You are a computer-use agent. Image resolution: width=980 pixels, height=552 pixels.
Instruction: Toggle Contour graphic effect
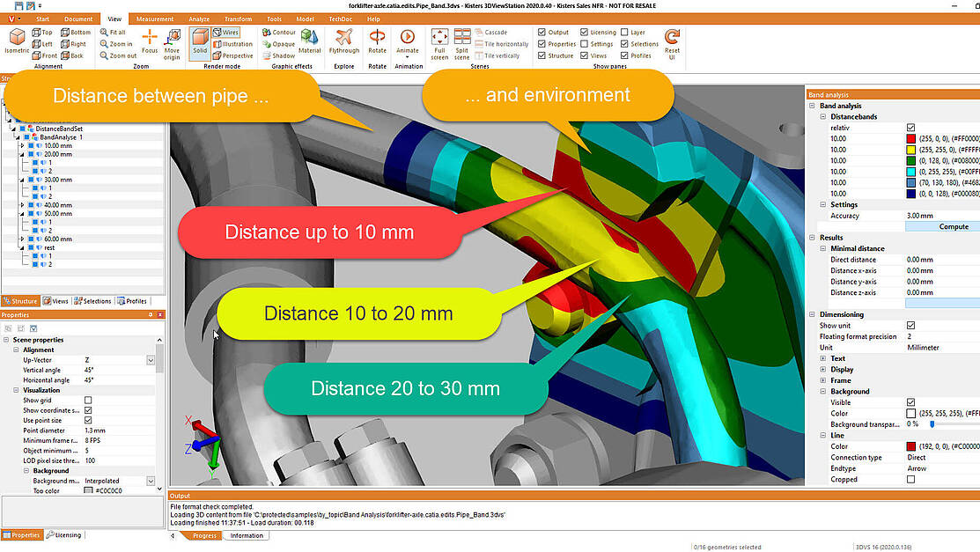point(279,32)
